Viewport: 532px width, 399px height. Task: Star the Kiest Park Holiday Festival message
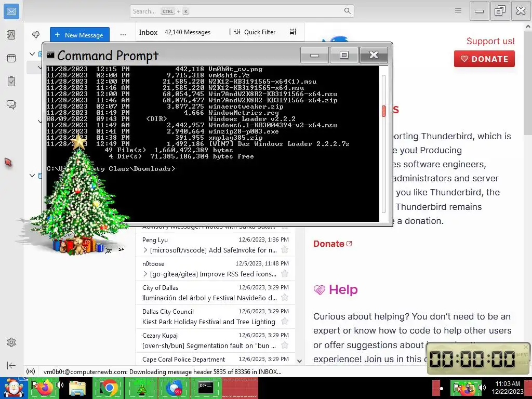(x=285, y=321)
